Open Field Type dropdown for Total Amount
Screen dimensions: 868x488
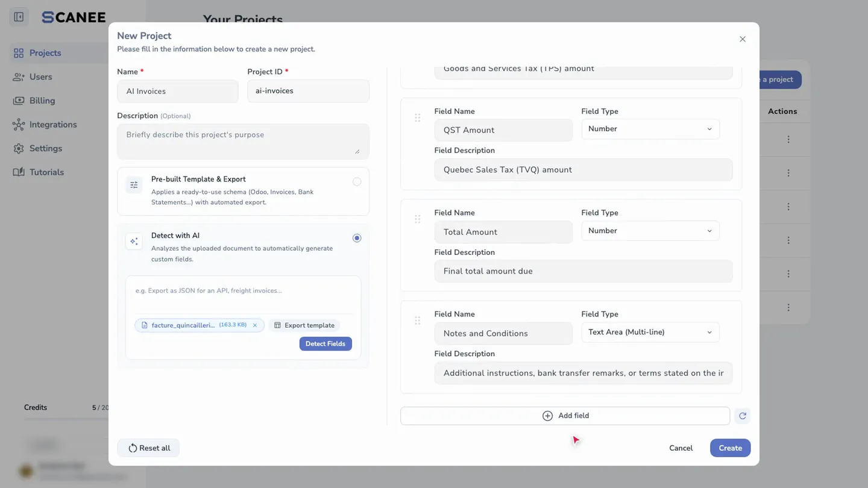tap(650, 231)
